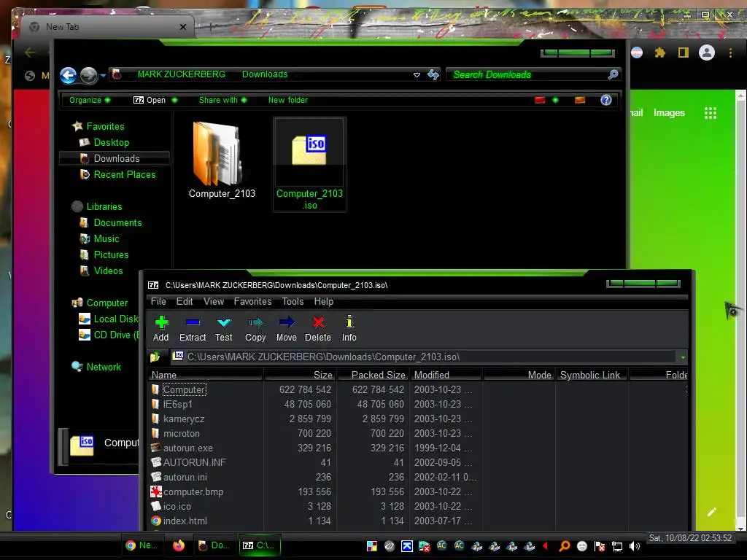Click MARK ZUCKERBERG breadcrumb in address bar
747x560 pixels.
[181, 74]
